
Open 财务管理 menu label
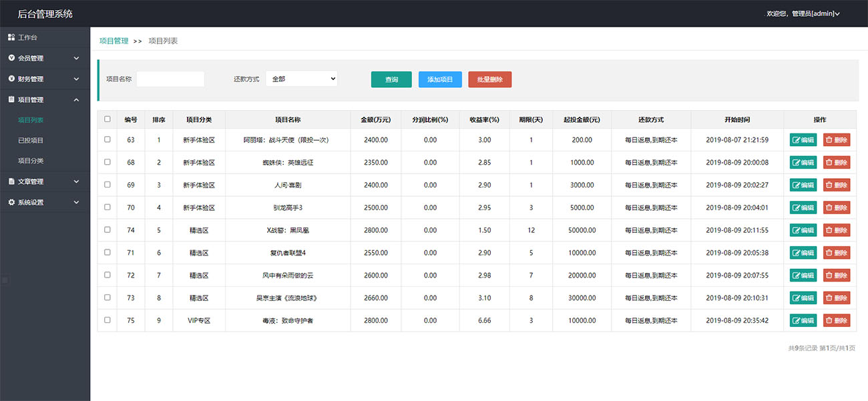coord(31,79)
